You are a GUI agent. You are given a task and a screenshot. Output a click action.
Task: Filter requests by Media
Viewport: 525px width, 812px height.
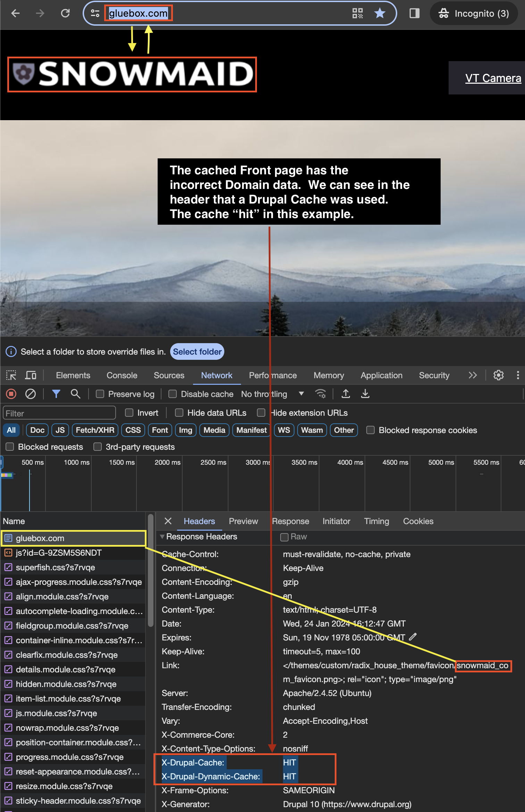coord(214,430)
